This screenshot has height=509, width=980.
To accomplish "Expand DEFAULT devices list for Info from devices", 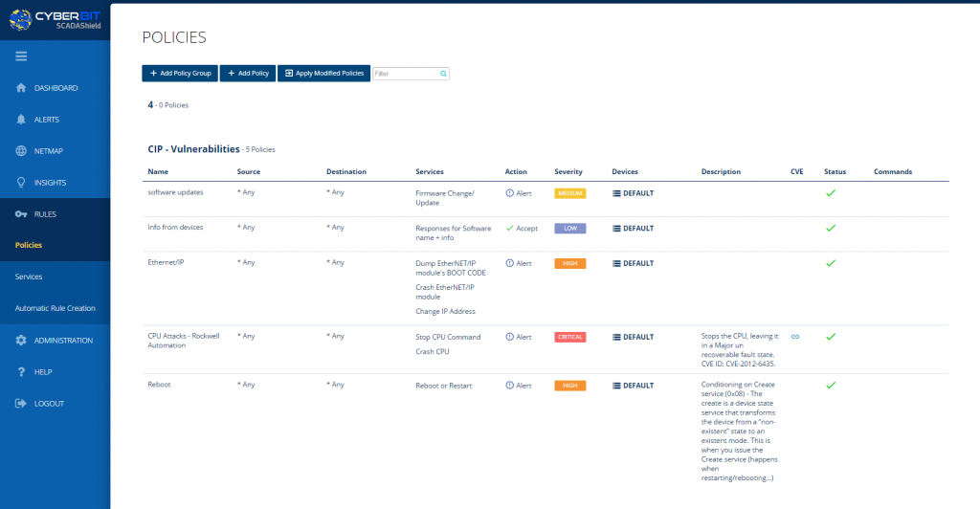I will 633,229.
